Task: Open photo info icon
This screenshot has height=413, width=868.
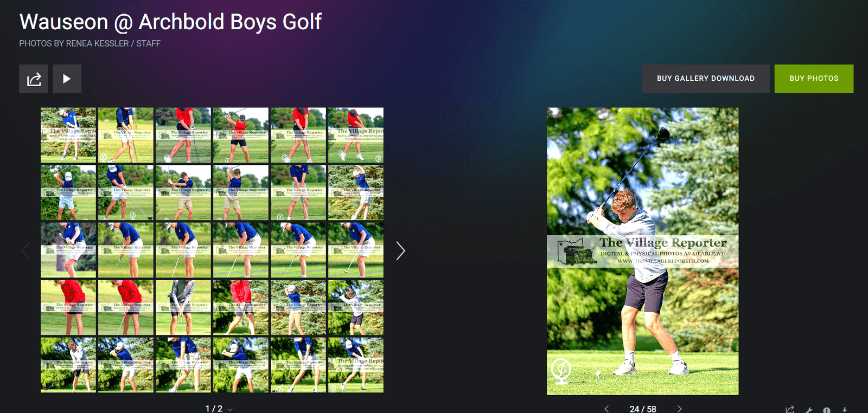Action: tap(827, 410)
